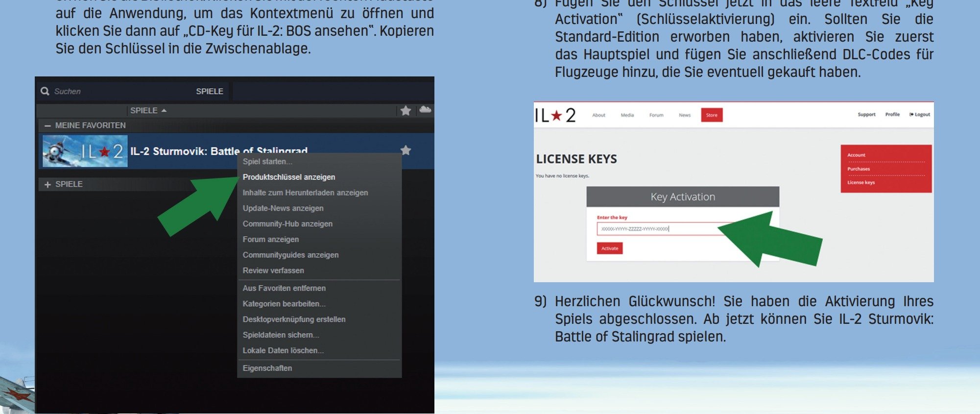
Task: Open 'Kategorien bearbeiten...' menu entry
Action: [x=284, y=304]
